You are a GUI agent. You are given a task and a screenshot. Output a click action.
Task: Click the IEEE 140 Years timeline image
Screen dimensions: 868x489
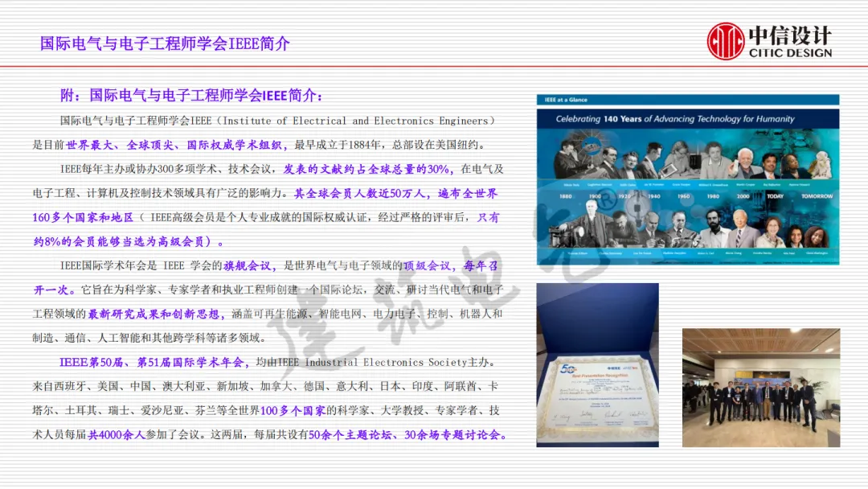click(687, 186)
